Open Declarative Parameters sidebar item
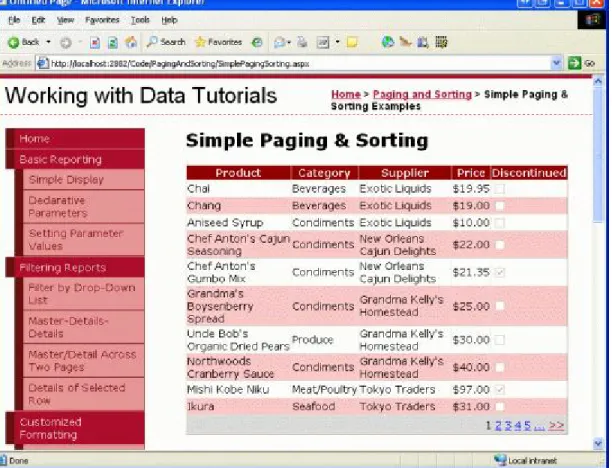The width and height of the screenshot is (612, 468). pyautogui.click(x=84, y=207)
